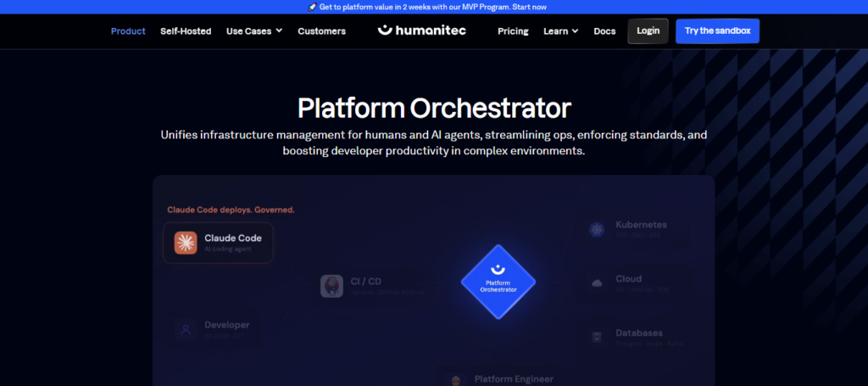Go to Self-Hosted page
The width and height of the screenshot is (868, 386).
coord(186,31)
